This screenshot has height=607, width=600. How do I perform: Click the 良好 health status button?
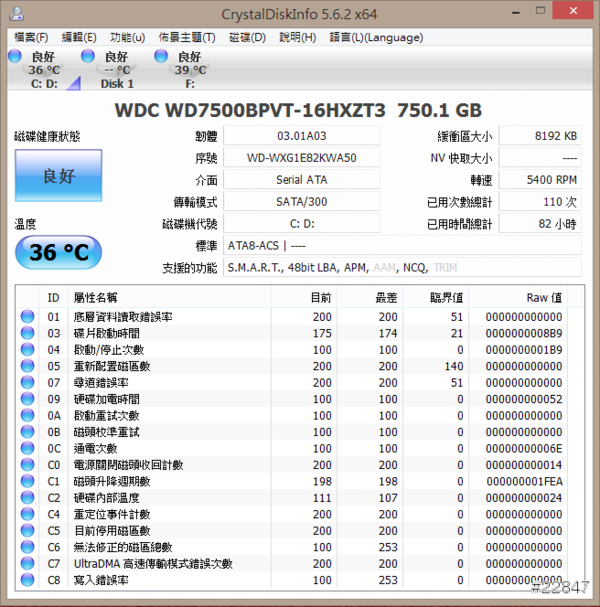58,176
